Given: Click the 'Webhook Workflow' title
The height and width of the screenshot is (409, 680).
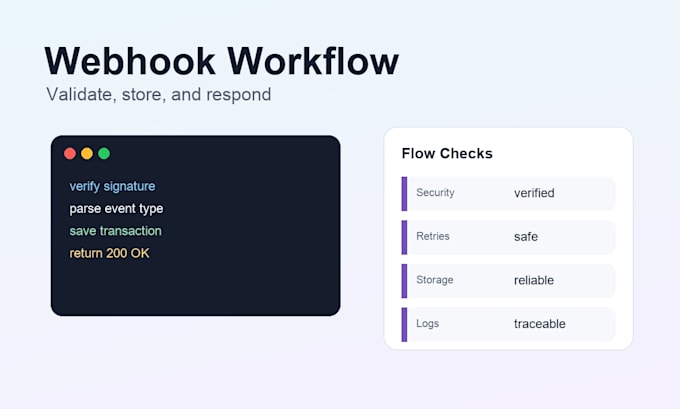Looking at the screenshot, I should [221, 61].
